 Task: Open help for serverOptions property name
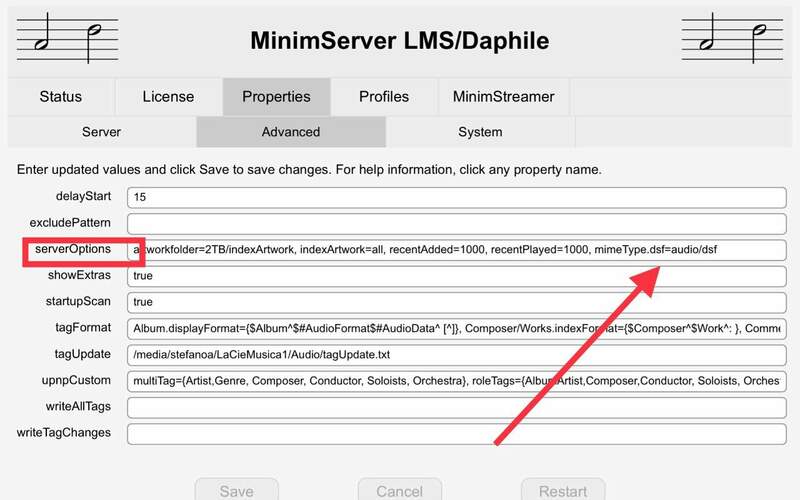tap(72, 248)
